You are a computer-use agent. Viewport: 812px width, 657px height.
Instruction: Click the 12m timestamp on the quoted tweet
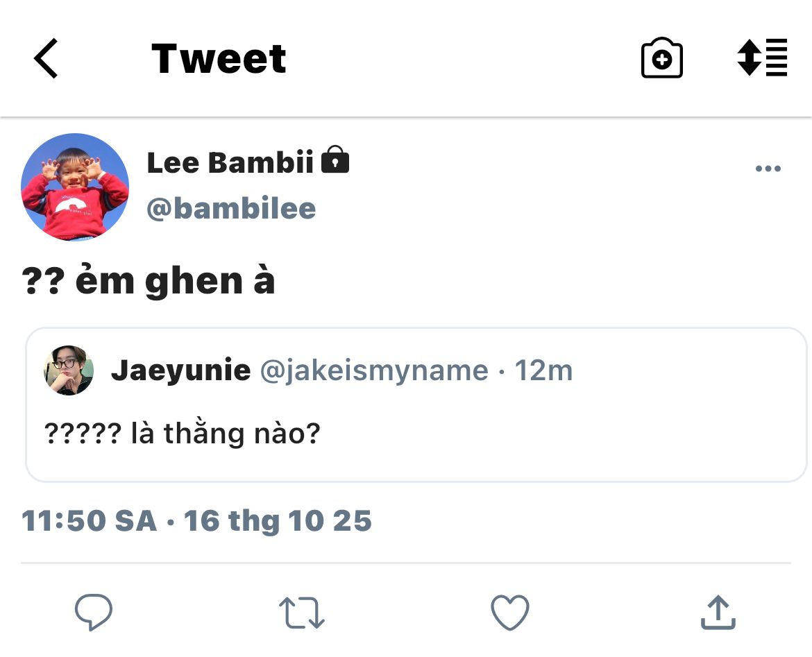pyautogui.click(x=543, y=370)
